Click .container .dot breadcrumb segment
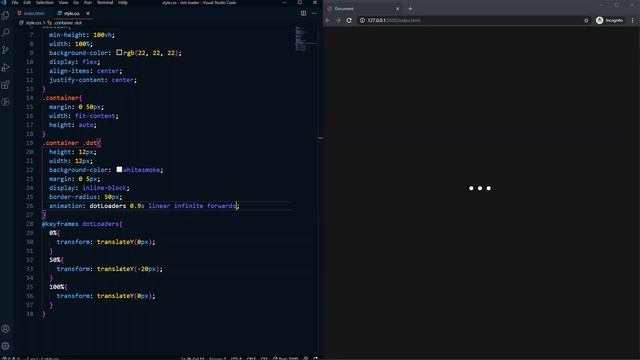The image size is (640, 360). (68, 23)
